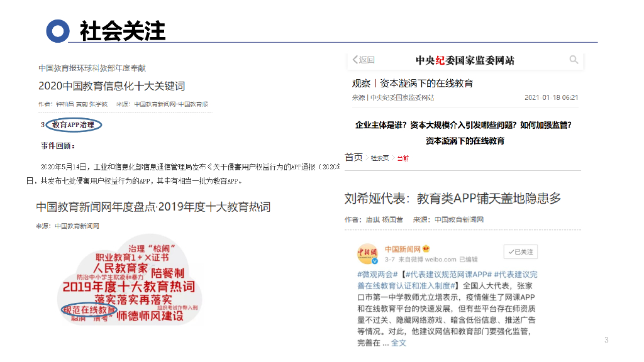Viewport: 644px width, 362px height.
Task: Click the 观察 | 资本漩涡下的在线教育 headline
Action: click(x=413, y=84)
